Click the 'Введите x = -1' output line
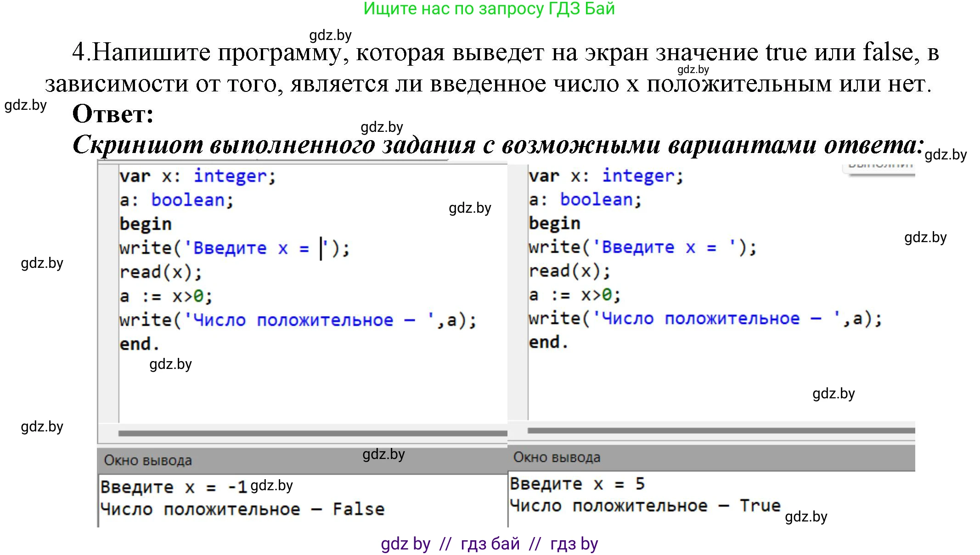This screenshot has height=555, width=980. click(174, 487)
